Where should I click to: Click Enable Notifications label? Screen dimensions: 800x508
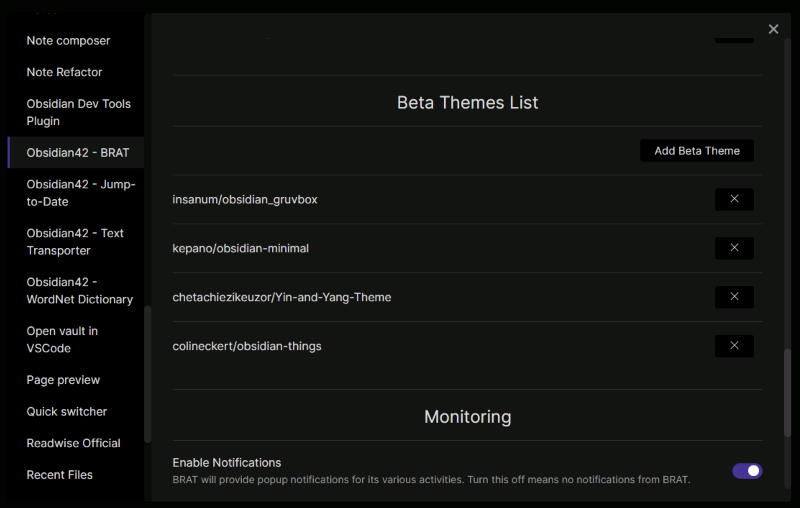click(227, 463)
